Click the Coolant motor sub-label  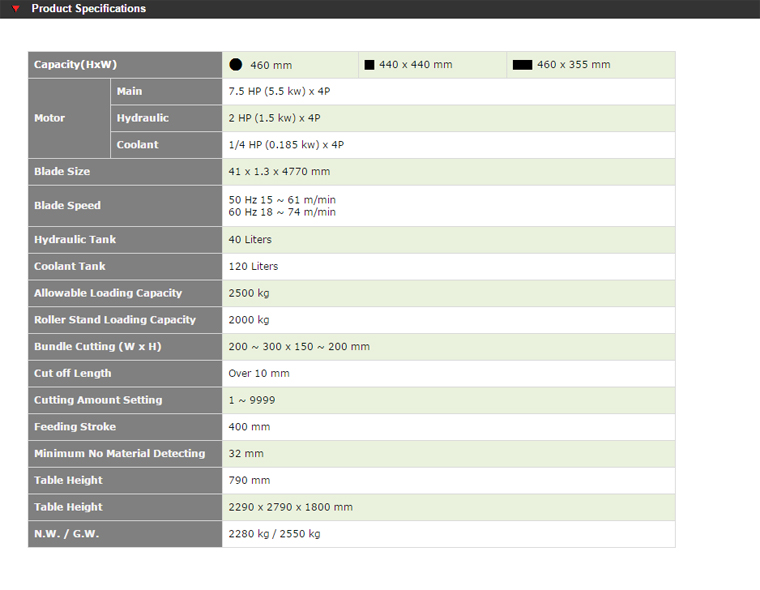tap(137, 144)
